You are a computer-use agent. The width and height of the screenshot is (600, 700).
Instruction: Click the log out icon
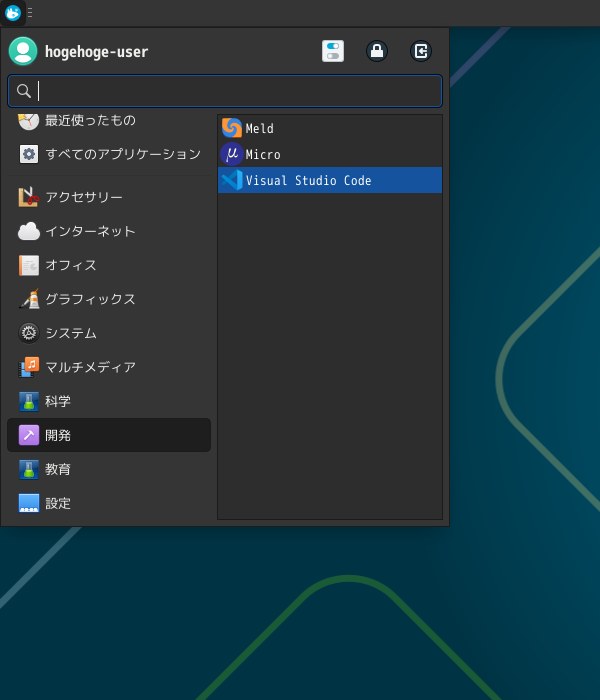pos(421,51)
